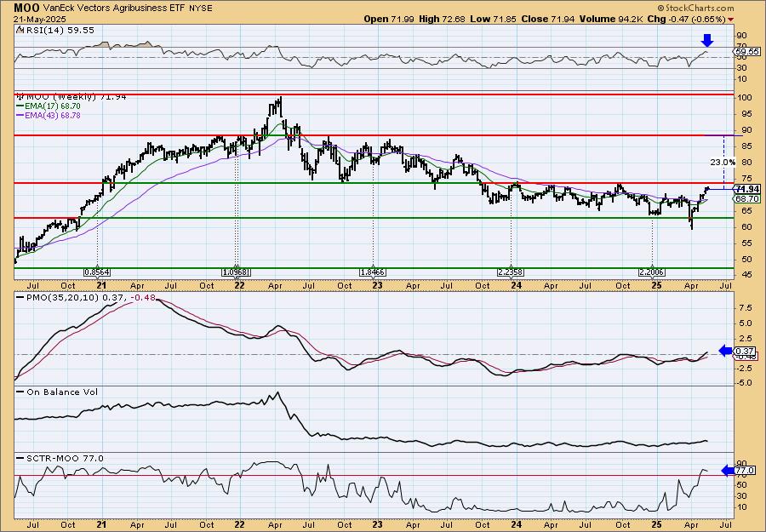The width and height of the screenshot is (766, 532).
Task: Click the red down-triangle change indicator
Action: [730, 20]
